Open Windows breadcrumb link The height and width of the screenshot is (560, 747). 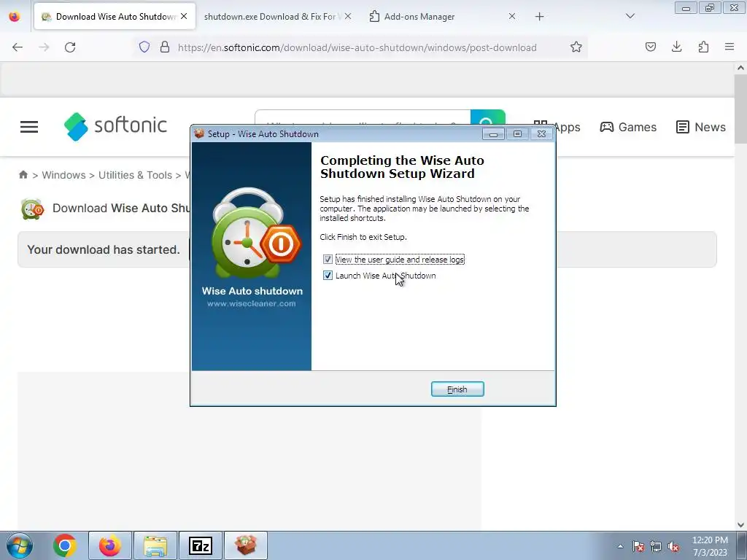coord(64,175)
